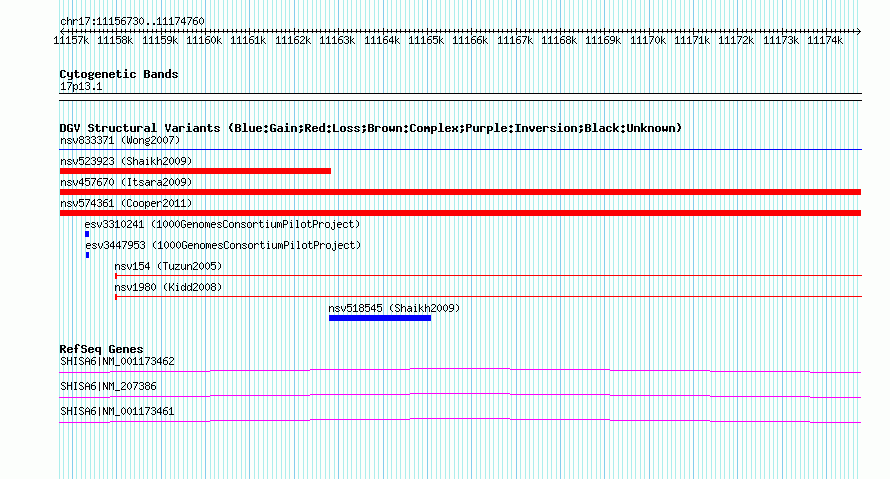This screenshot has width=890, height=479.
Task: Open variant esv3447953 label
Action: coord(223,245)
